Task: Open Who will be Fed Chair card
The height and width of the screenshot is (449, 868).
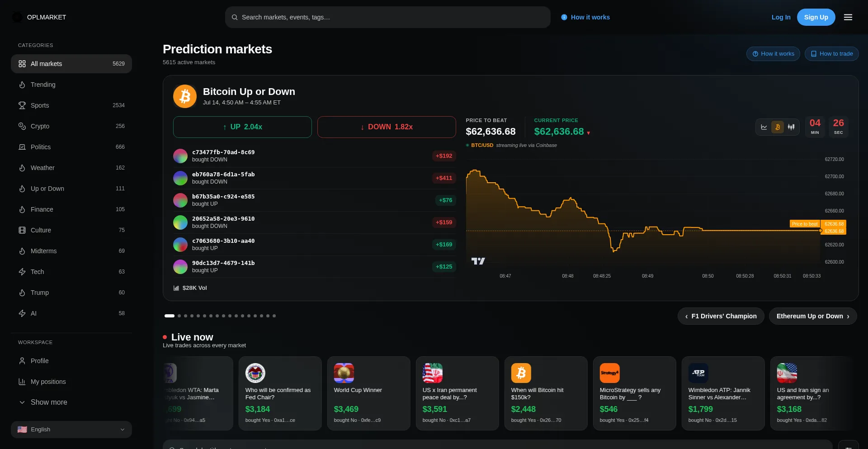Action: tap(280, 393)
